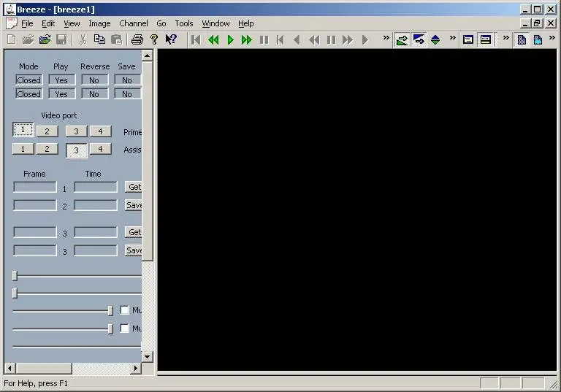Image resolution: width=561 pixels, height=392 pixels.
Task: Click the split window layout icon
Action: pyautogui.click(x=485, y=39)
